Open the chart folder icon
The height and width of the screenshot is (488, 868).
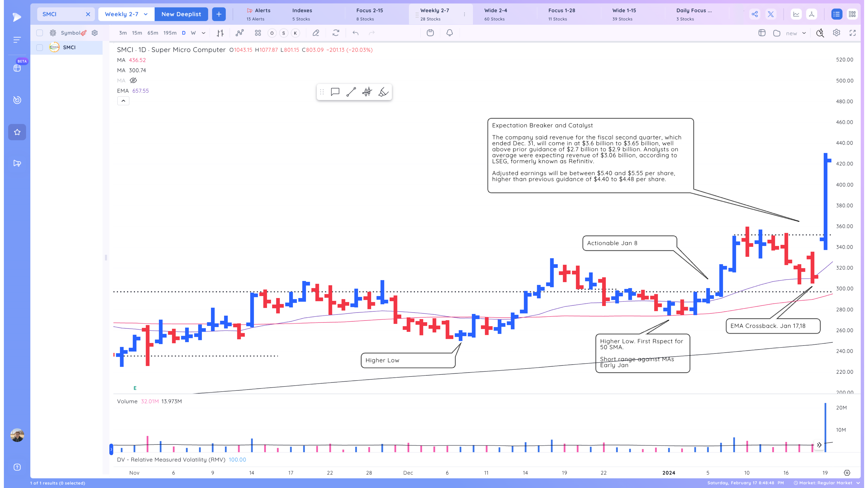click(x=777, y=33)
